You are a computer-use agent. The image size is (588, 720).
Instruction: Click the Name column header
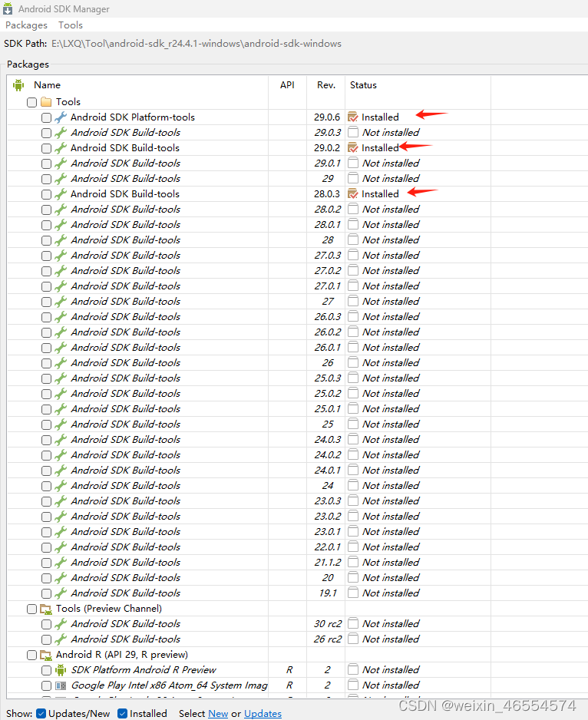[47, 85]
